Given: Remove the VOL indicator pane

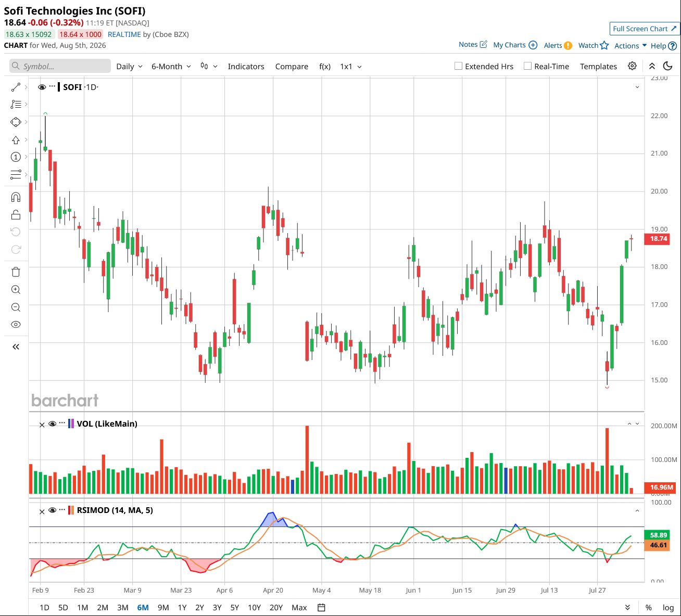Looking at the screenshot, I should click(42, 425).
